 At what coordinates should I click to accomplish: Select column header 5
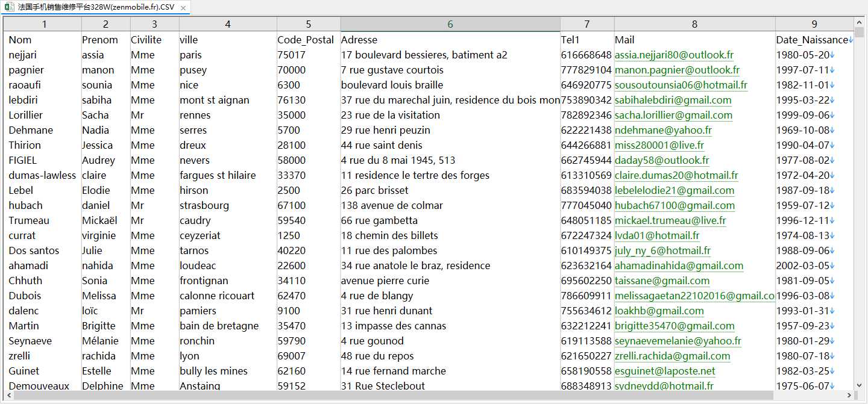point(309,24)
